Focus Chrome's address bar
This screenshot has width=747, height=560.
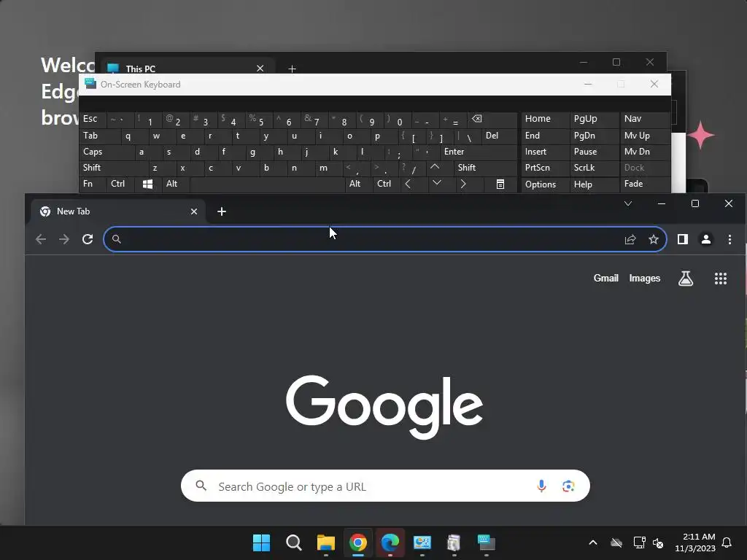click(385, 239)
